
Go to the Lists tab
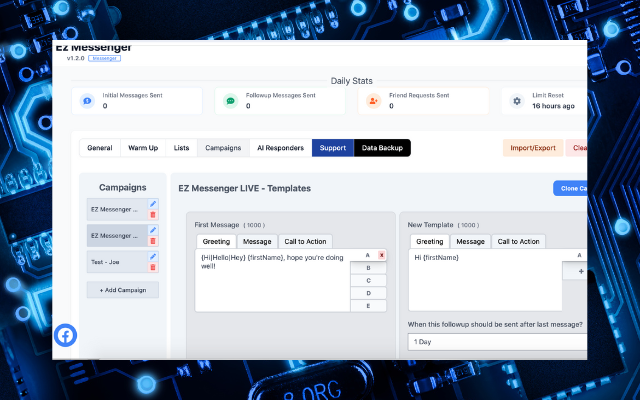181,148
